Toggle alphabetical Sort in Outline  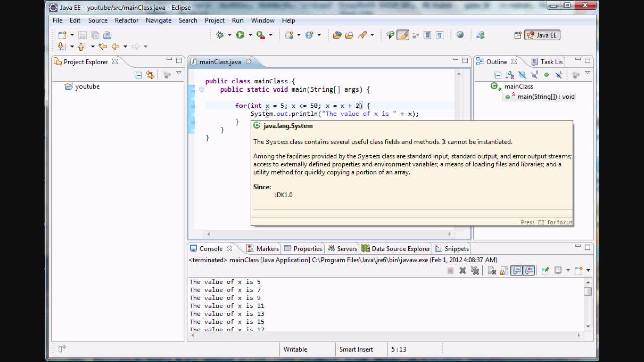(x=510, y=75)
